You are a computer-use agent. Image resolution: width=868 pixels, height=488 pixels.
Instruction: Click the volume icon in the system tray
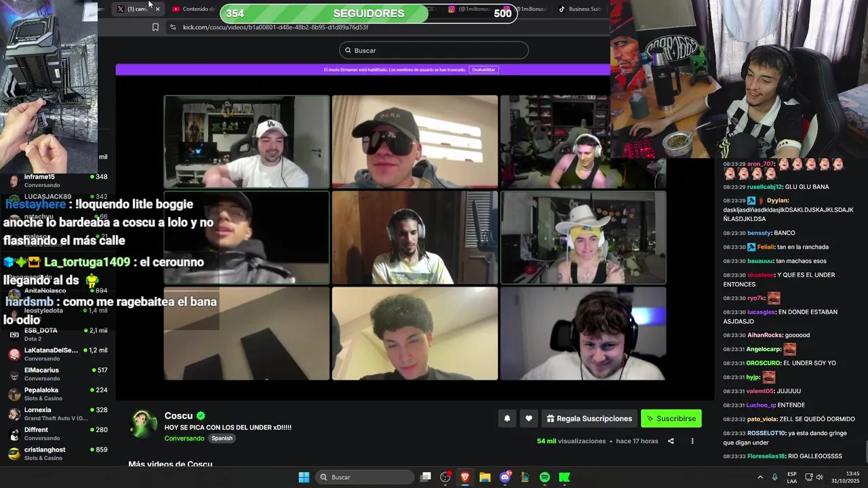[x=820, y=477]
